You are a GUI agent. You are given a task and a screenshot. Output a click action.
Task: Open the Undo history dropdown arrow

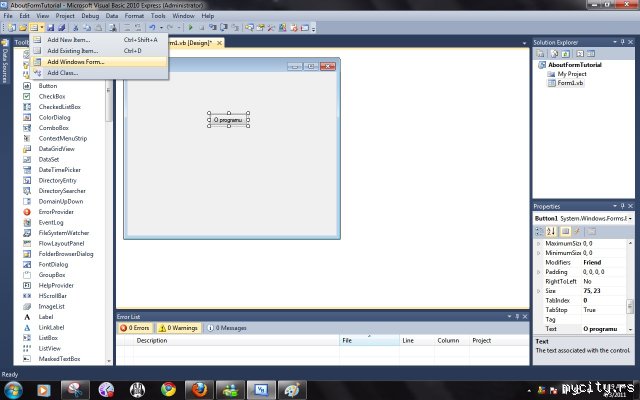161,28
